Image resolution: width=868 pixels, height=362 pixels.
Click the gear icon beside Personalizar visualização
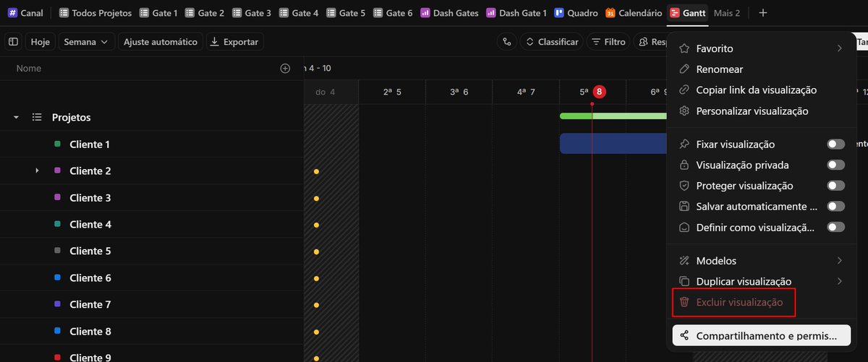684,111
